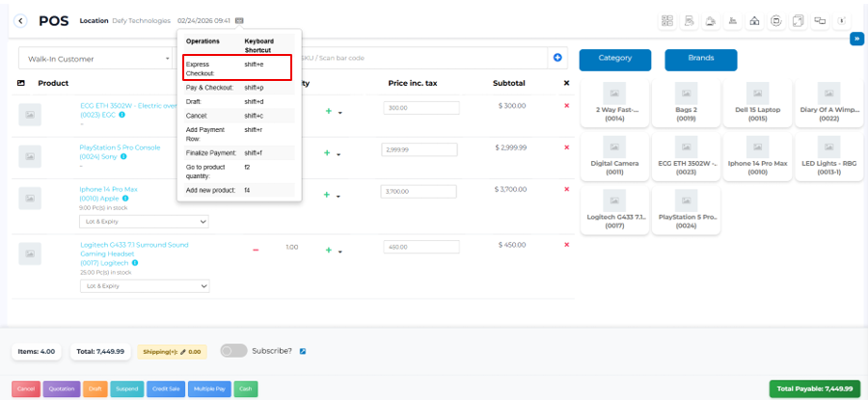Image resolution: width=868 pixels, height=400 pixels.
Task: Remove the PlayStation 5 Pro Console row
Action: coord(566,147)
